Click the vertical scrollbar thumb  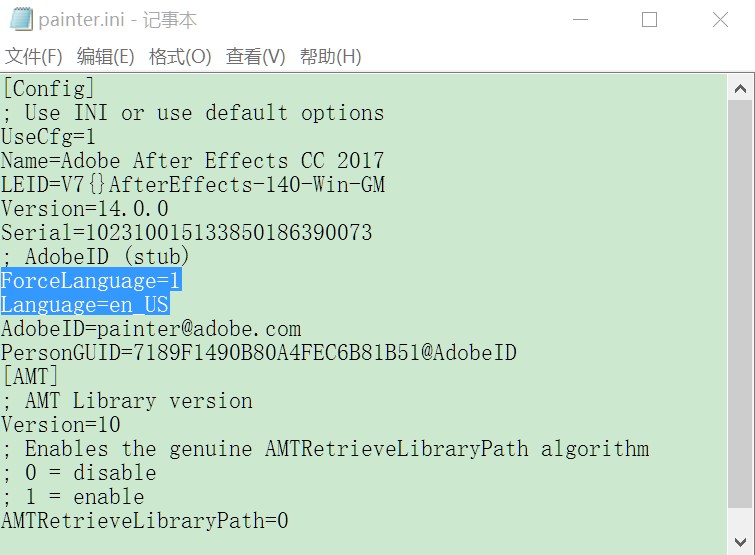click(x=740, y=303)
